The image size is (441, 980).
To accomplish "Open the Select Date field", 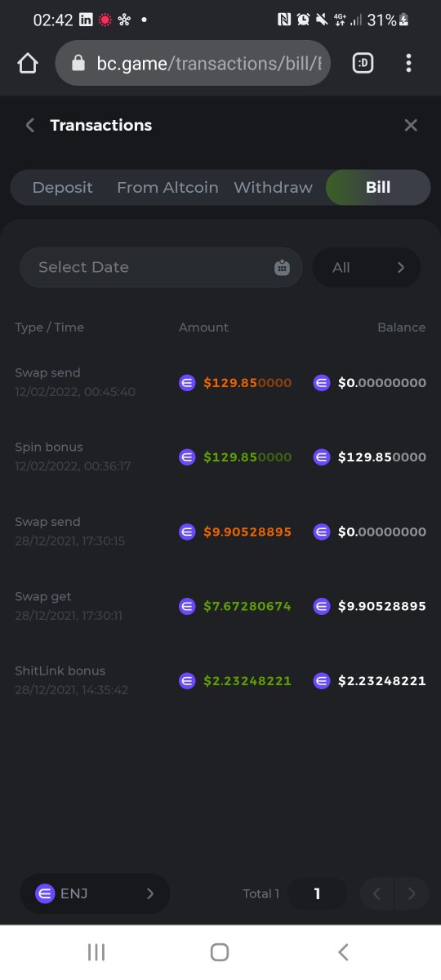I will tap(161, 267).
